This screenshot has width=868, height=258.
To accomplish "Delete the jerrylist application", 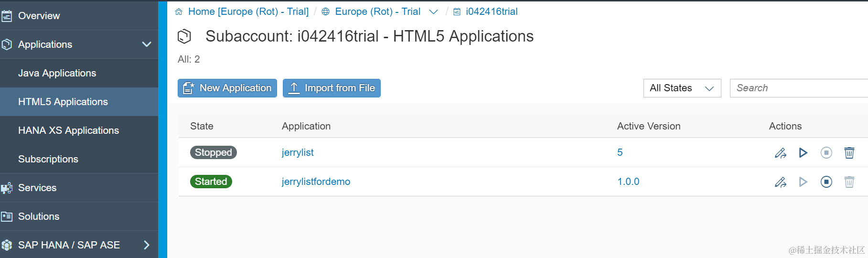I will [x=849, y=153].
